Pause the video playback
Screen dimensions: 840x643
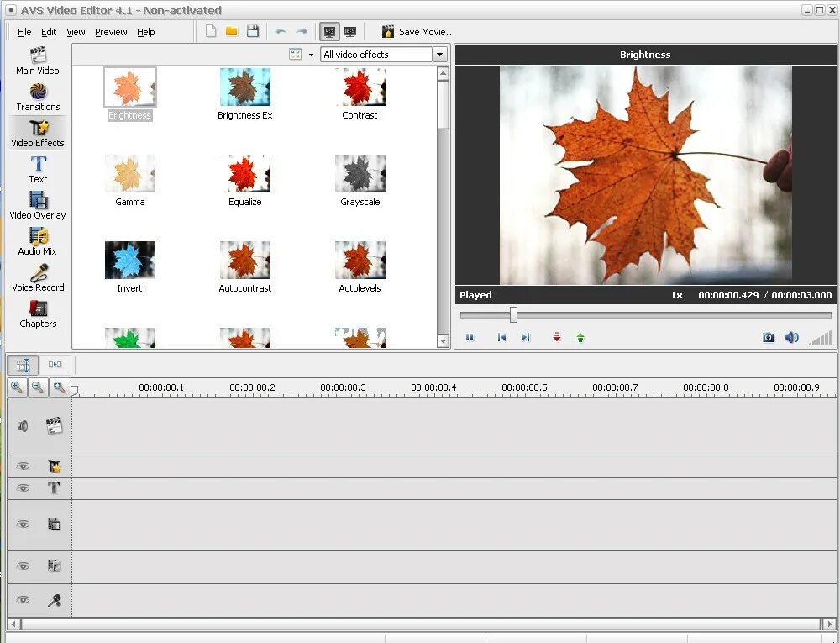[470, 337]
